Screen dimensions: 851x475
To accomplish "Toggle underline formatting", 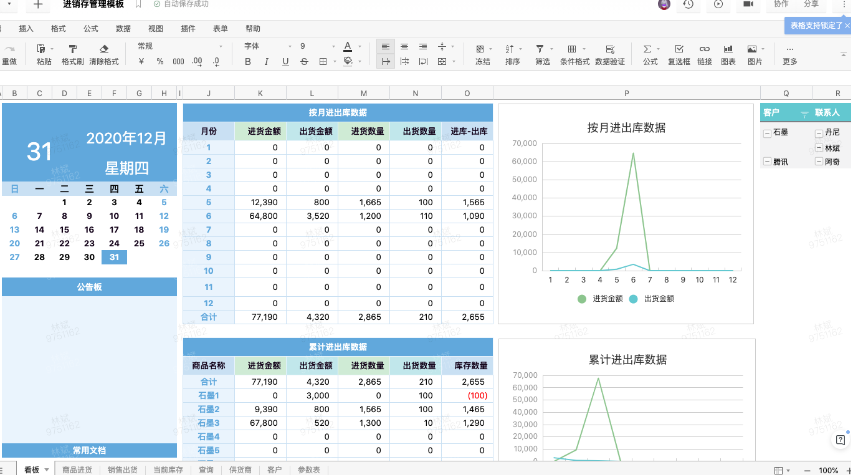I will click(285, 62).
